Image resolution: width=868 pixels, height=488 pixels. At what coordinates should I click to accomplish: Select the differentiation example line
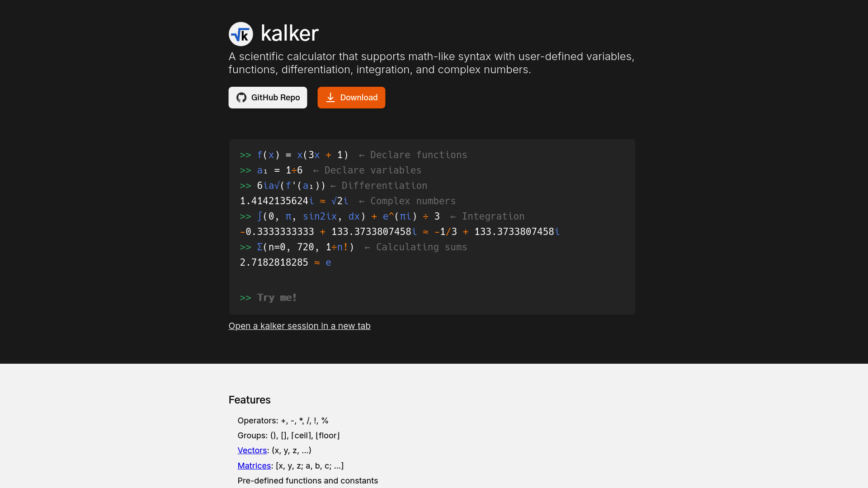click(x=333, y=185)
